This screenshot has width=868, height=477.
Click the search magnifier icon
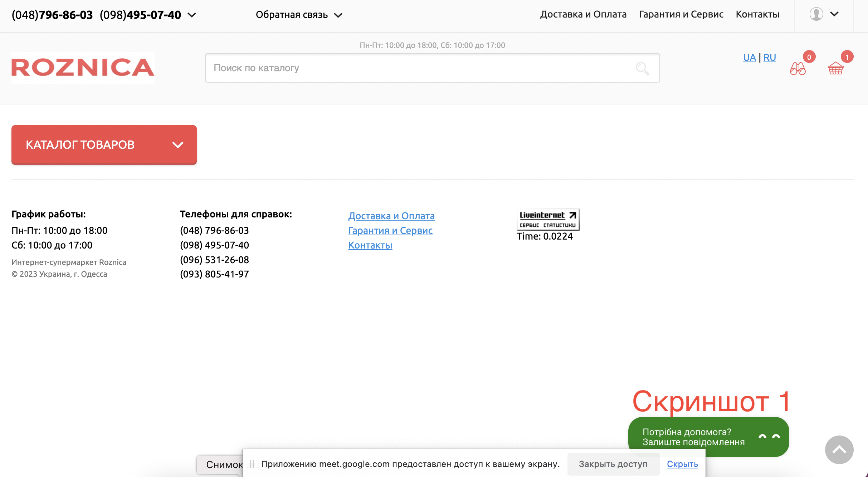(x=642, y=68)
